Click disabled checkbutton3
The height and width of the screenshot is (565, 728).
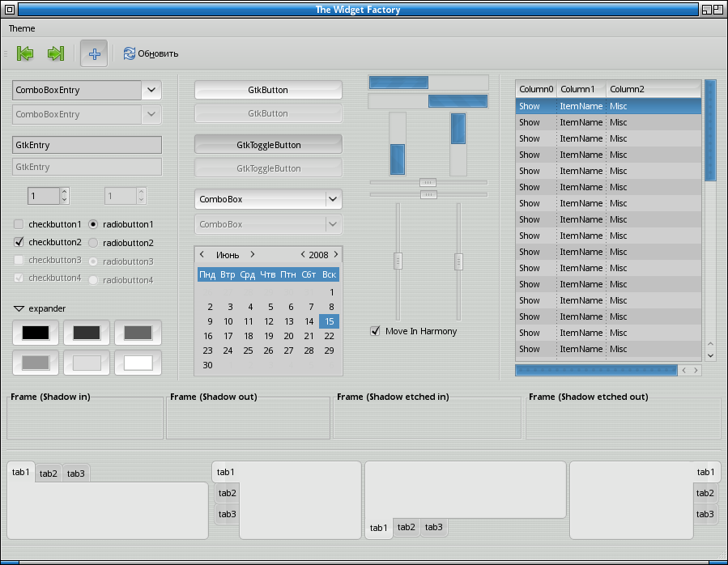pos(19,260)
